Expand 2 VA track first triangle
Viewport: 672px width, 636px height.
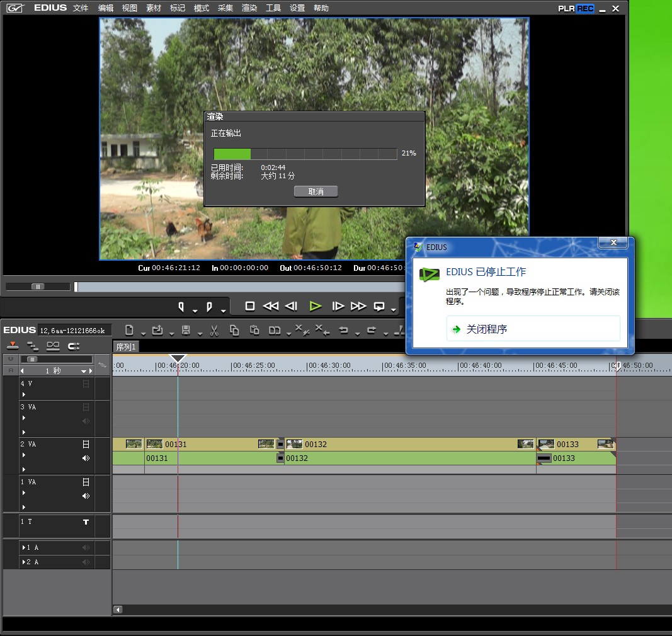coord(24,455)
